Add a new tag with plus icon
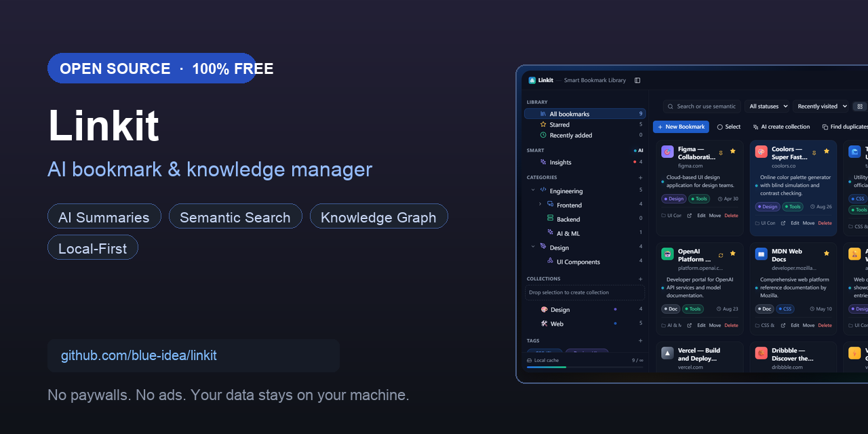 click(640, 341)
